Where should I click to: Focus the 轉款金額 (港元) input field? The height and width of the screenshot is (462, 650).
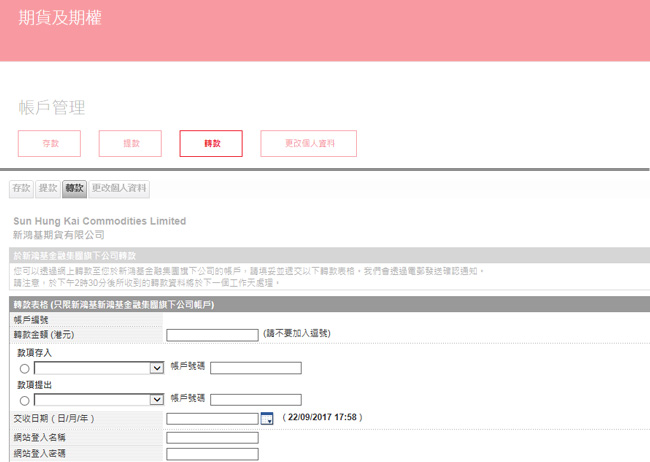coord(212,335)
